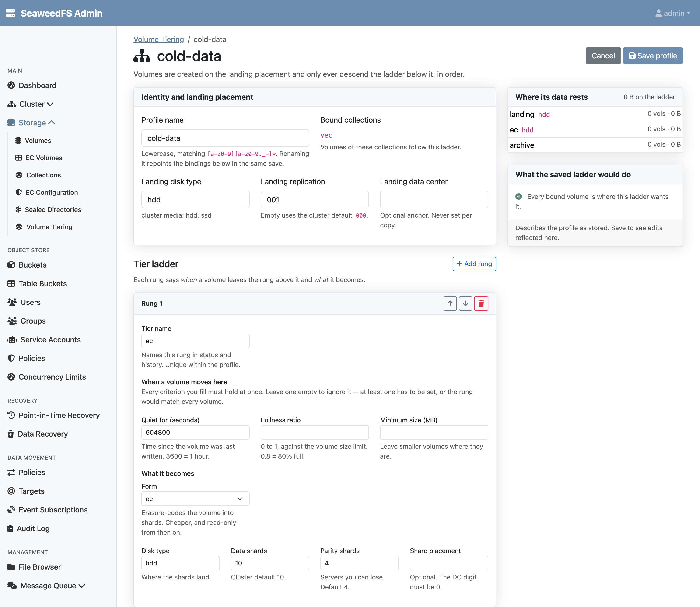Viewport: 700px width, 607px height.
Task: Move Rung 1 down with arrow icon
Action: 465,303
